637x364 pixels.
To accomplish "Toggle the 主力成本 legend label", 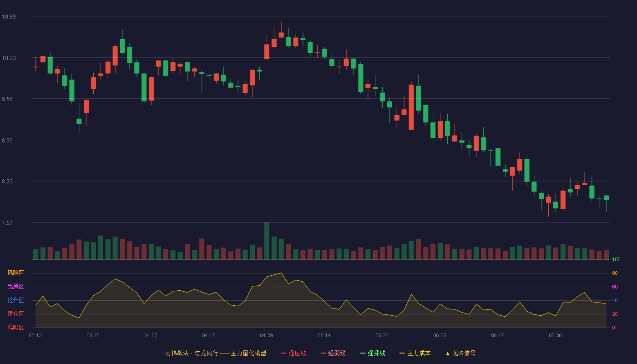I will (x=419, y=353).
